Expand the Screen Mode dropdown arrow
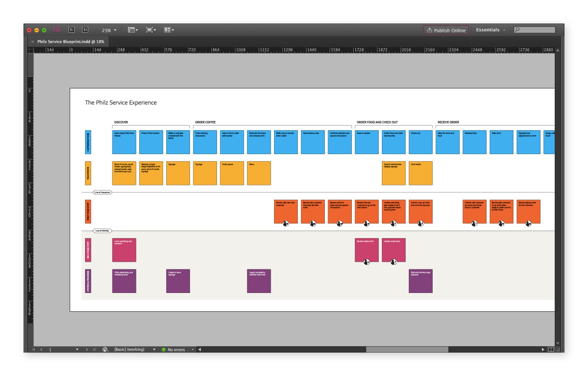 [155, 30]
